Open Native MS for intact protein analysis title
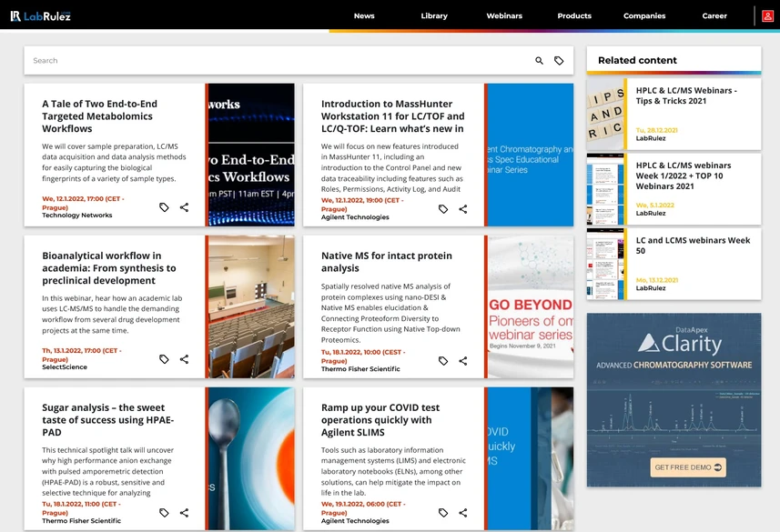This screenshot has height=532, width=780. tap(387, 262)
